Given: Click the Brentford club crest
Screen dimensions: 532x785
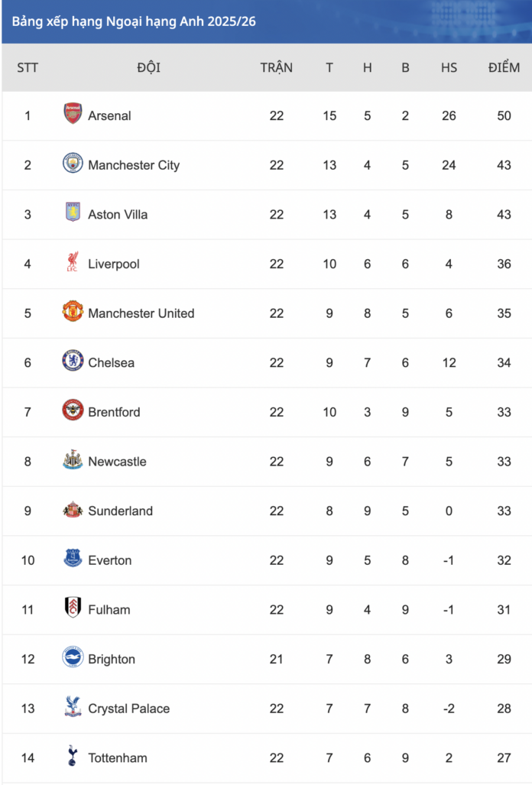Looking at the screenshot, I should point(73,411).
